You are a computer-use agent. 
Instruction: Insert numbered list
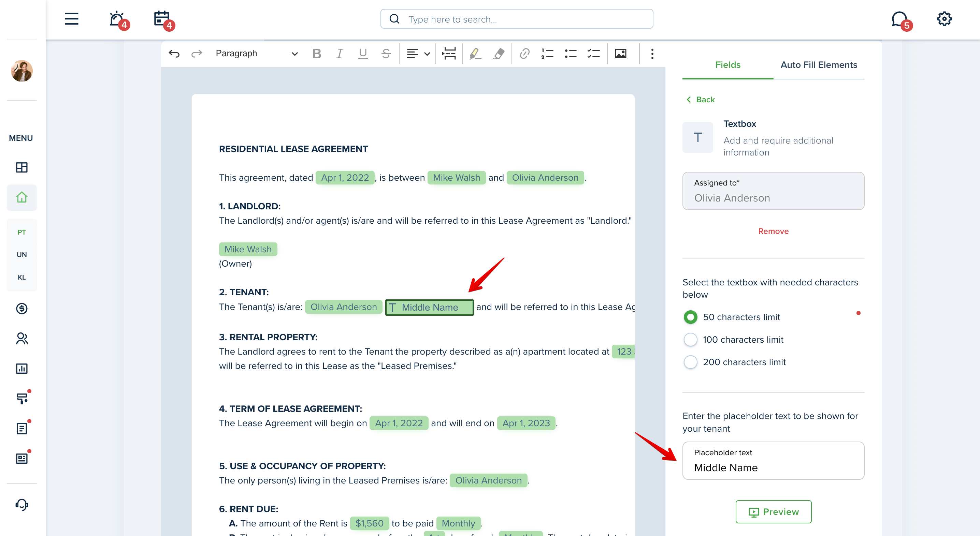(x=547, y=54)
